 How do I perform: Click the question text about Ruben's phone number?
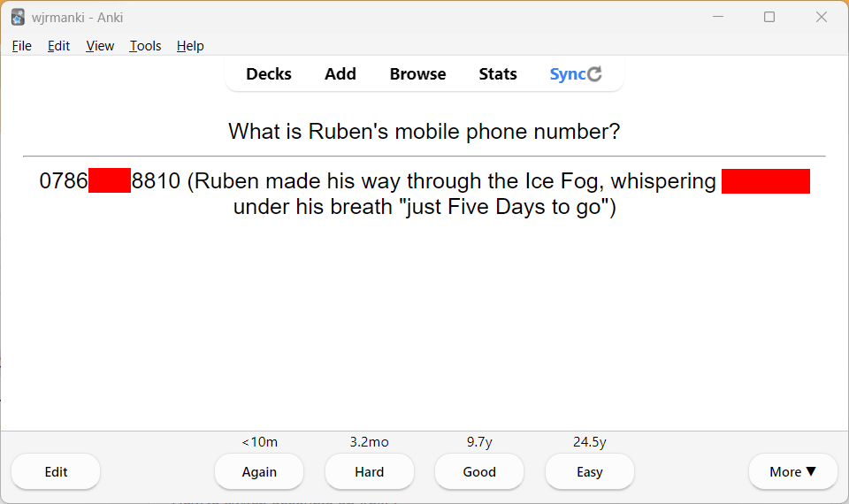(424, 132)
